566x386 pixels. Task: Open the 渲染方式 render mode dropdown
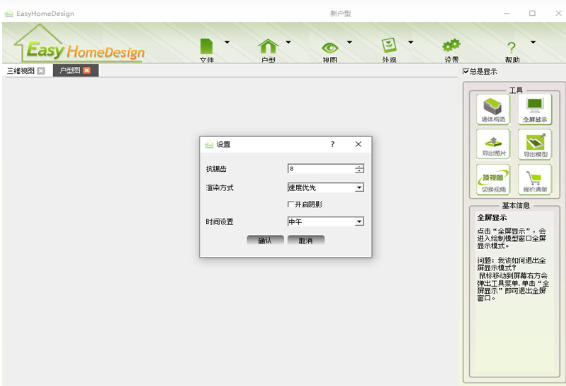[326, 187]
